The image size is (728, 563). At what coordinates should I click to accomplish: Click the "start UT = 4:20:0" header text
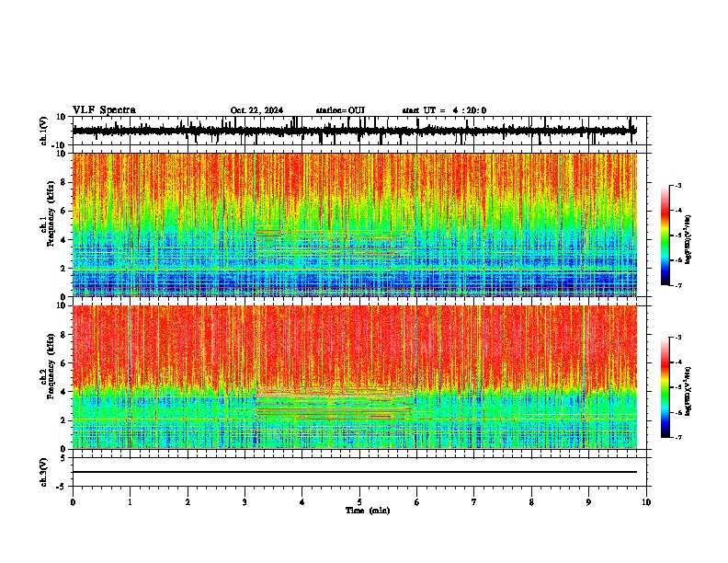coord(444,110)
